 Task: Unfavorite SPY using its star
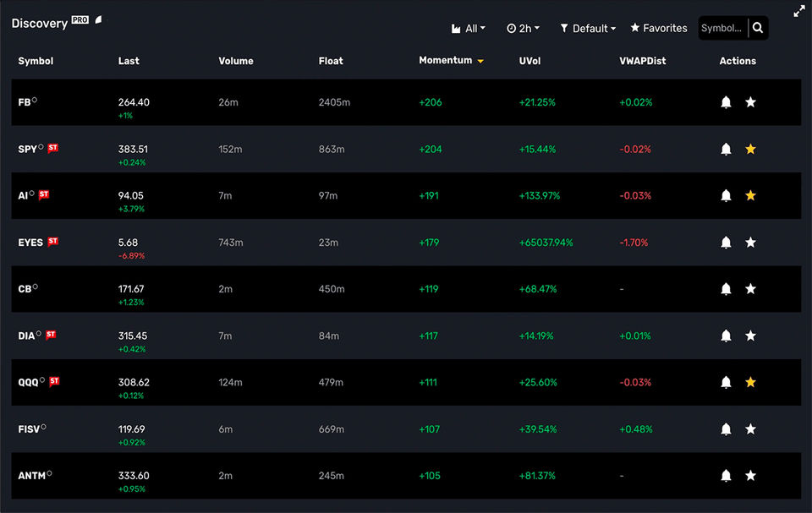[750, 150]
